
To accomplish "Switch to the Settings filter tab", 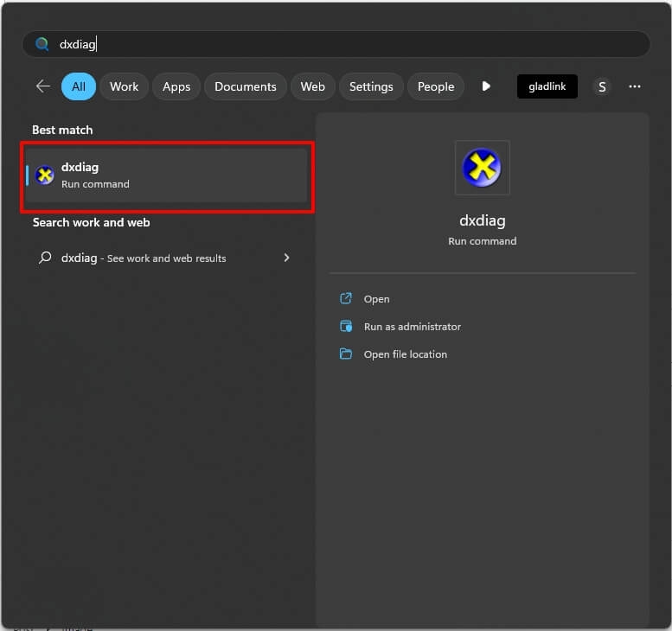I will pos(371,86).
